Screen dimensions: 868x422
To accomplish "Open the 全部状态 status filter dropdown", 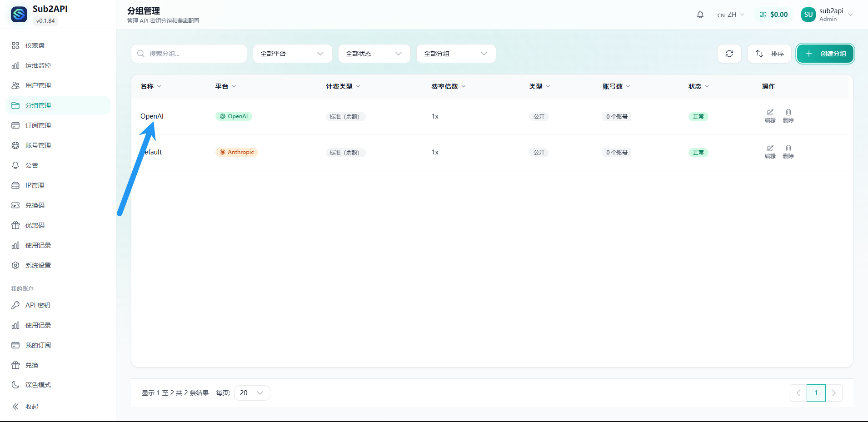I will coord(374,53).
